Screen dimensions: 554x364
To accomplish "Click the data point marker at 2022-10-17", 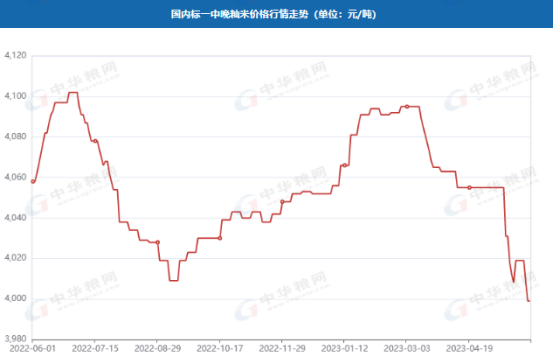I will pyautogui.click(x=220, y=238).
